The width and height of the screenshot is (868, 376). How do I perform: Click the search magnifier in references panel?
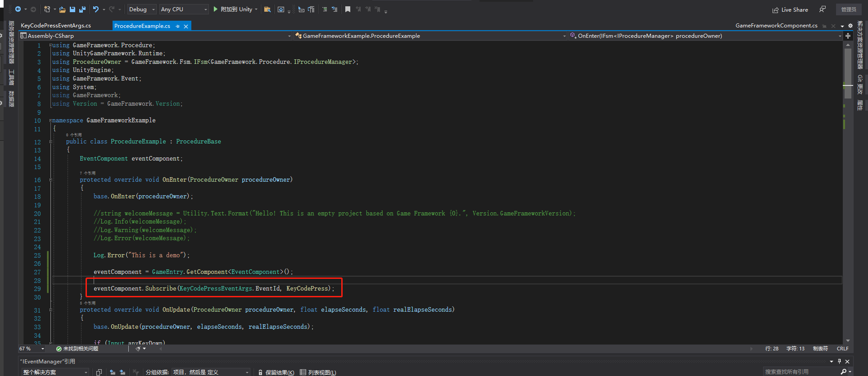844,372
